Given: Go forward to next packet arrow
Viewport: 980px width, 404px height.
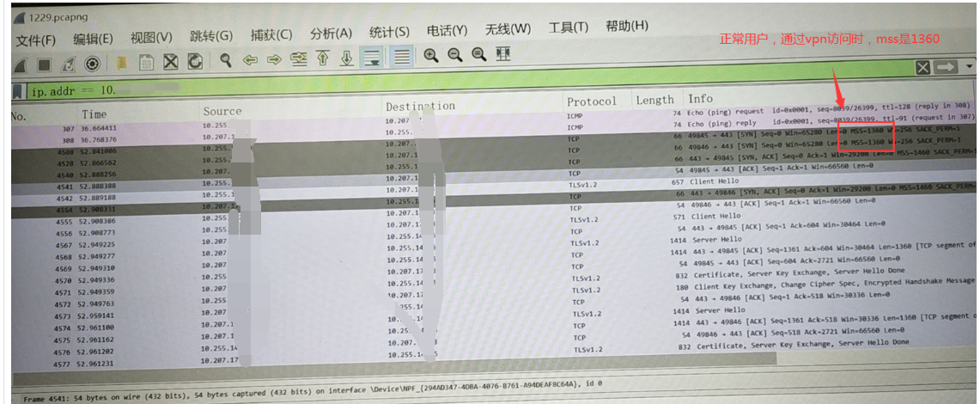Looking at the screenshot, I should [275, 59].
